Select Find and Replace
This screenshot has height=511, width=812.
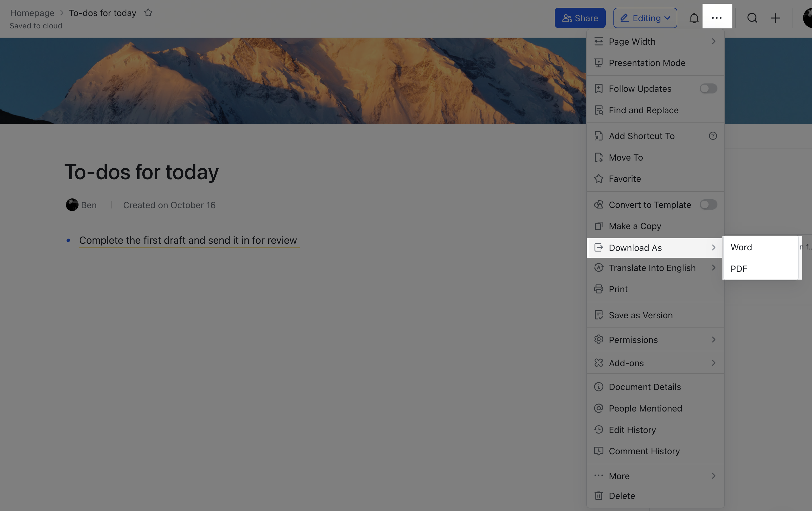[644, 110]
